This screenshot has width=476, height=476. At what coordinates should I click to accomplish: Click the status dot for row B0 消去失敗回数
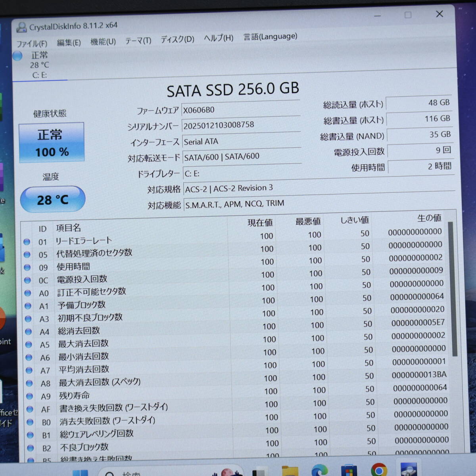tap(30, 422)
